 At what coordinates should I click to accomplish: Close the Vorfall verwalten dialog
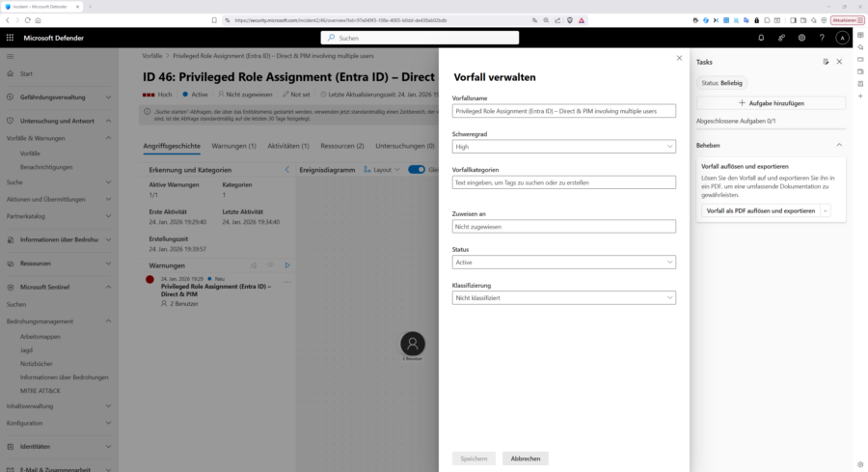679,58
